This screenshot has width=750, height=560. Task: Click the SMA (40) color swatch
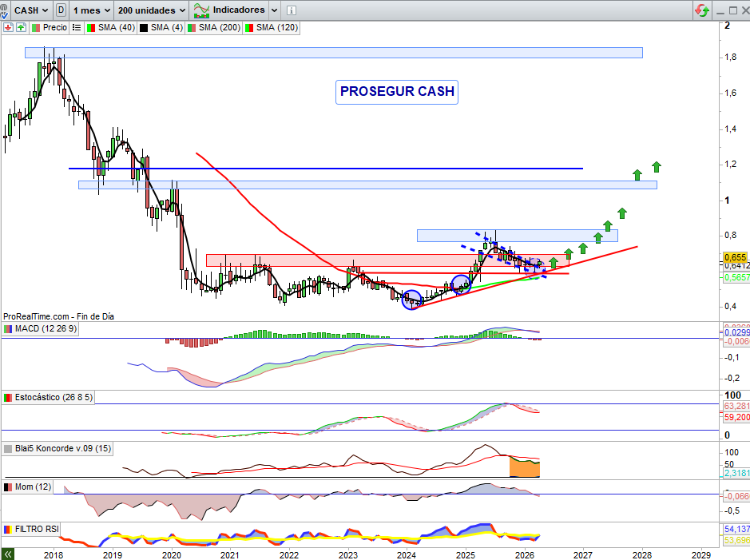tap(91, 28)
